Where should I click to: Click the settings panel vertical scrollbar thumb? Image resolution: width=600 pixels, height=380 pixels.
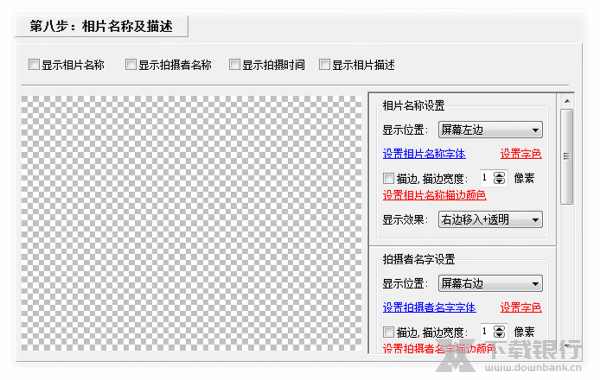567,157
